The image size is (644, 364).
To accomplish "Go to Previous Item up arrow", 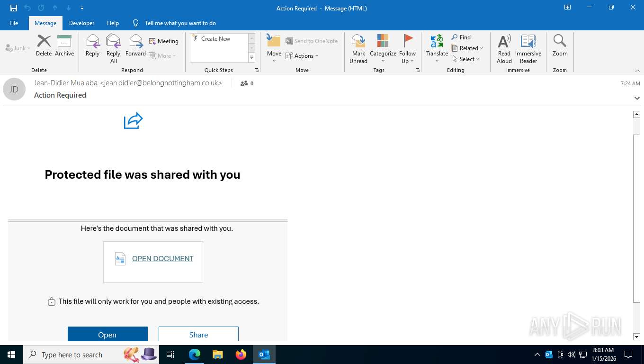I will [x=55, y=8].
